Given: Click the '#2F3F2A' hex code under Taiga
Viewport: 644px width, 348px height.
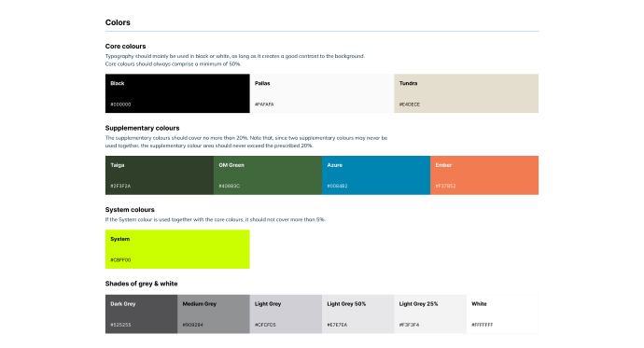Looking at the screenshot, I should [120, 187].
